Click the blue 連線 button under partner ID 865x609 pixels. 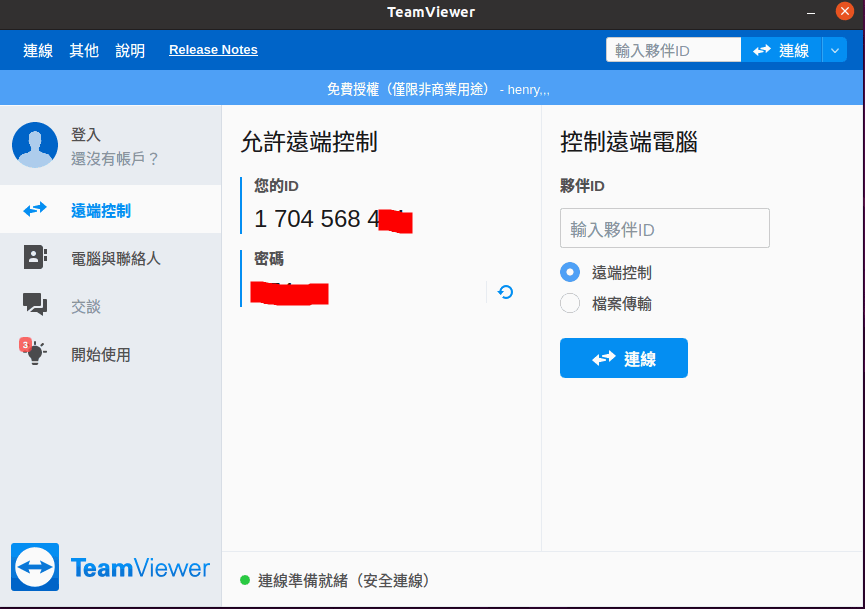623,358
